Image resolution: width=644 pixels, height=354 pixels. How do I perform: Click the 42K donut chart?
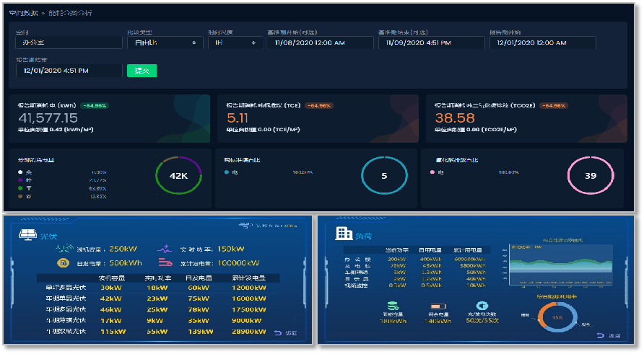click(178, 176)
